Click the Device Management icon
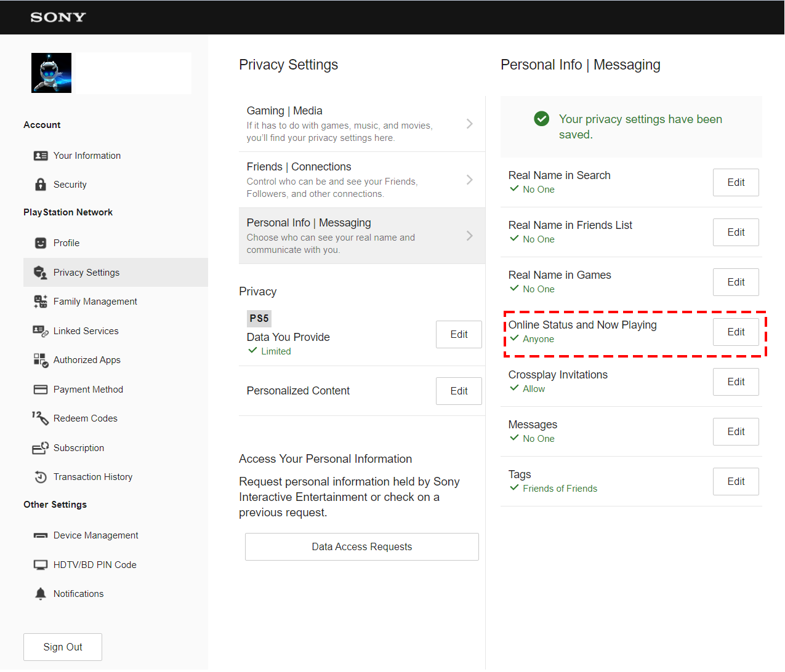 pos(39,535)
